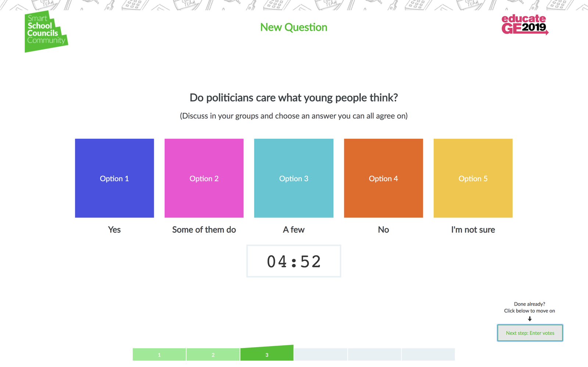This screenshot has height=367, width=588.
Task: Click the 'A few' answer label
Action: point(294,230)
